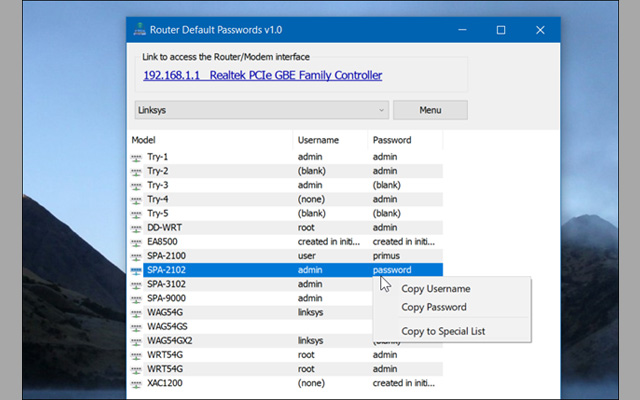Maximize the Router Default Passwords window
This screenshot has width=640, height=400.
[501, 30]
